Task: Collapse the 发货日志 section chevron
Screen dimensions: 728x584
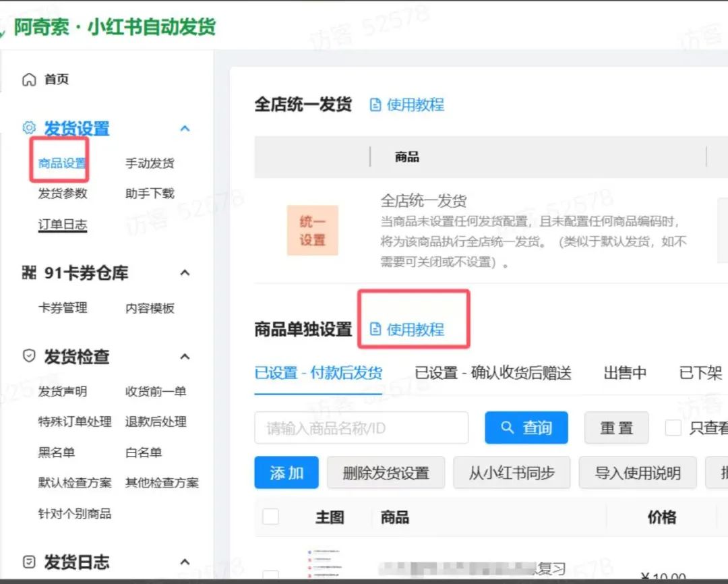Action: pyautogui.click(x=185, y=562)
